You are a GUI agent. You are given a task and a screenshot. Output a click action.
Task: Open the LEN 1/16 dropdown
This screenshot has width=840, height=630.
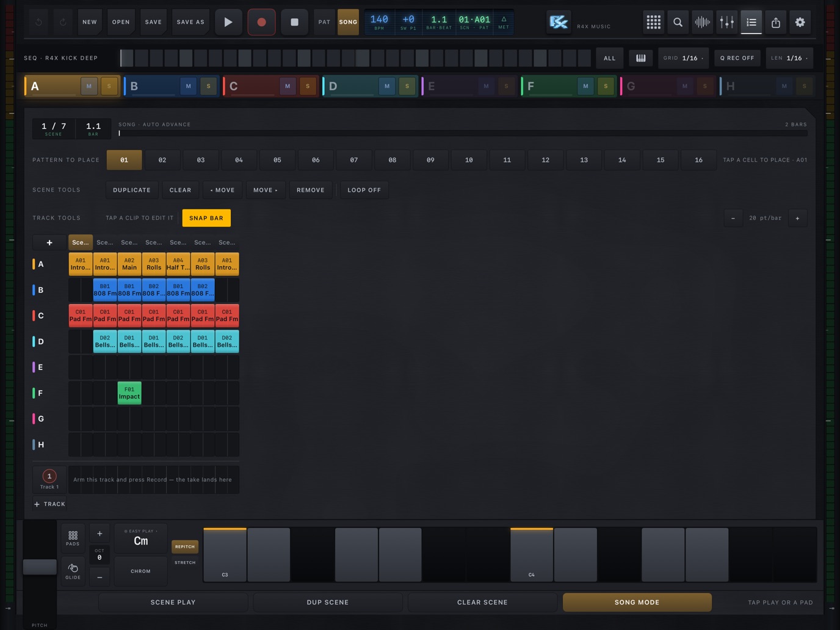tap(789, 58)
